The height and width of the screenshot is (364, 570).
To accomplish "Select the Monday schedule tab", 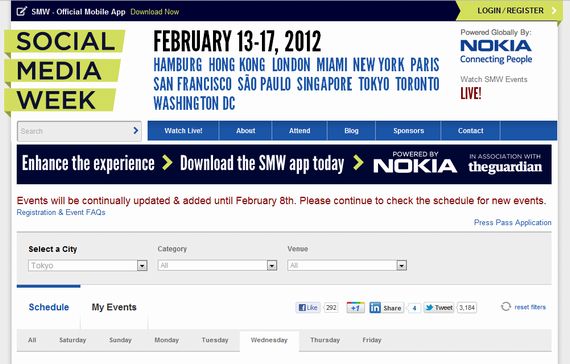I will pyautogui.click(x=166, y=340).
